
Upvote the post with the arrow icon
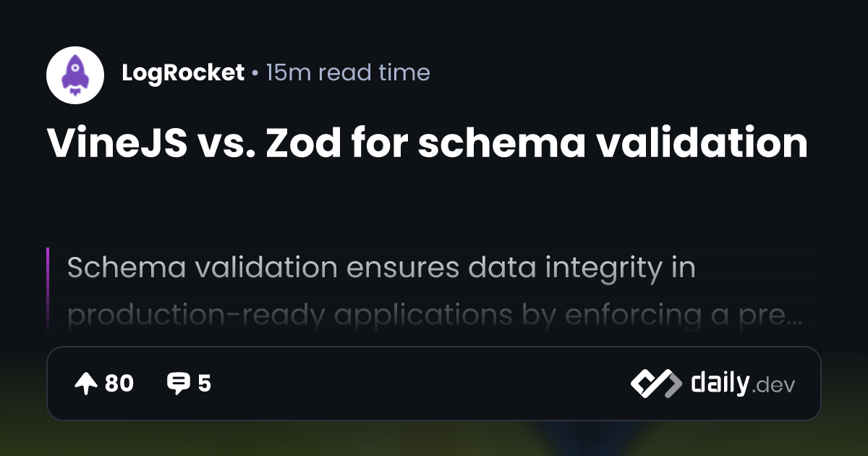coord(85,384)
